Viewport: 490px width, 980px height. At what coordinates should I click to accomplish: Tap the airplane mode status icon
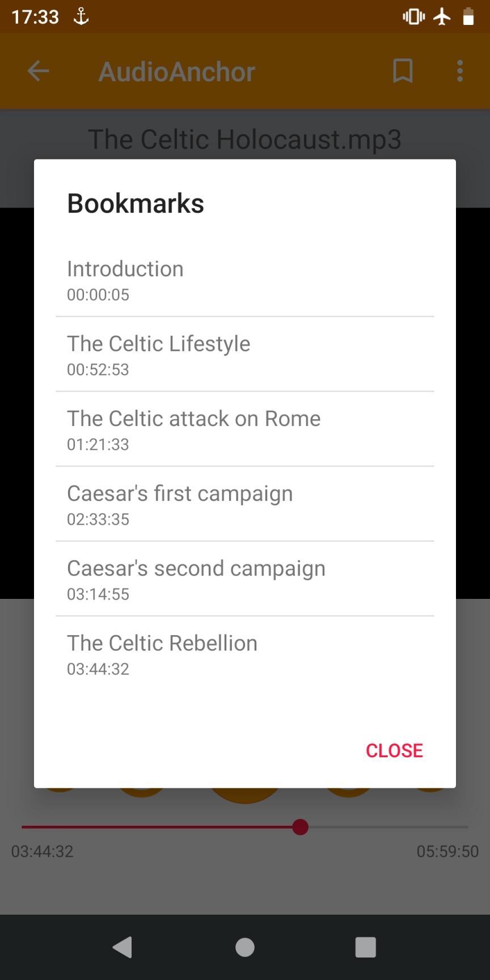442,17
